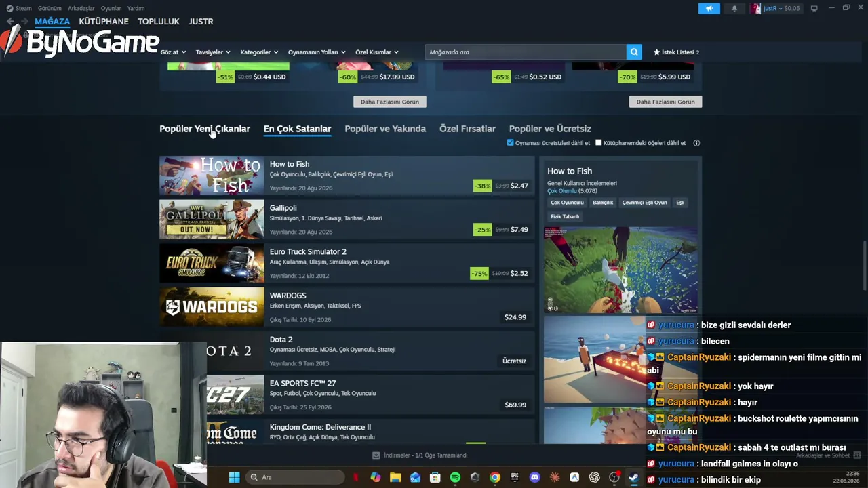Switch to 'Popüler Yeni Çıkanlar' tab
This screenshot has width=868, height=488.
205,129
